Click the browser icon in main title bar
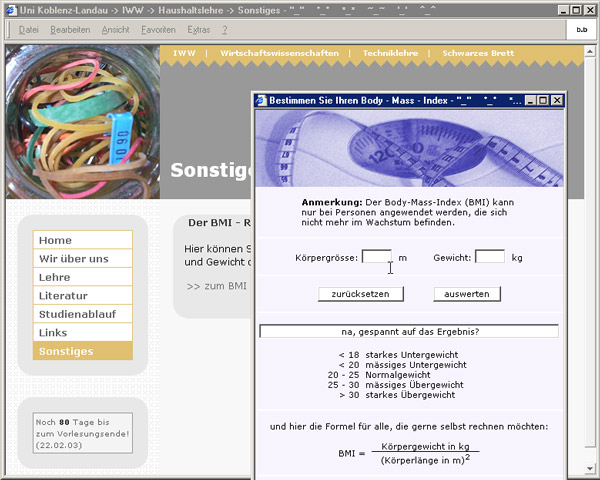Viewport: 600px width, 480px height. (x=10, y=9)
